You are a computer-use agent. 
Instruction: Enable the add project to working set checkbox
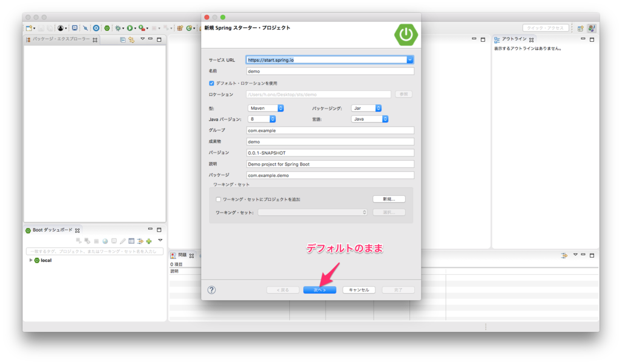coord(218,199)
